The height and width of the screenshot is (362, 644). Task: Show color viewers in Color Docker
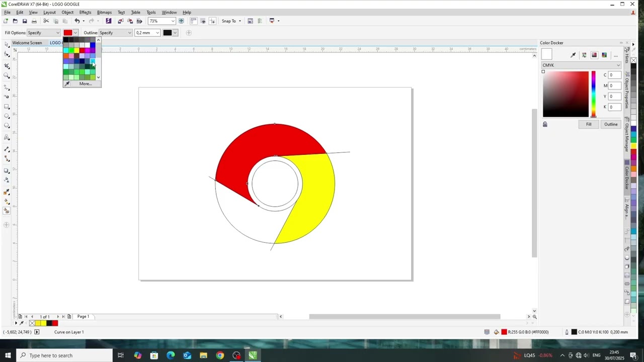(594, 55)
